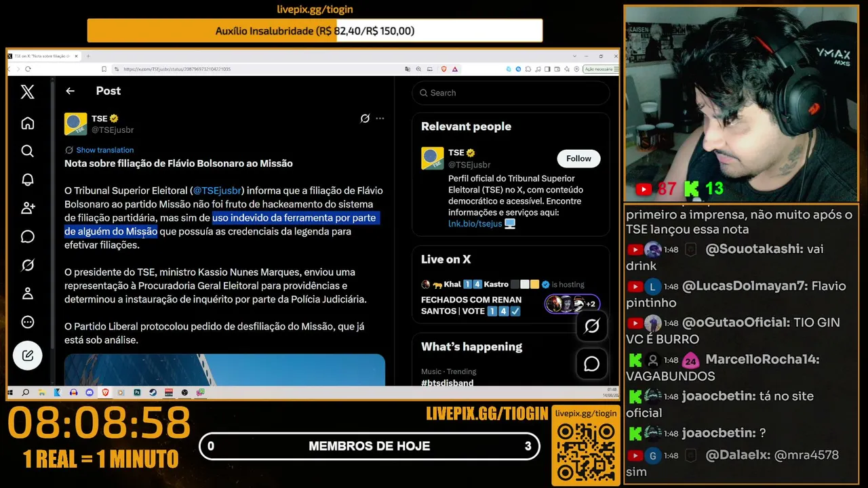Open Photoshop from the taskbar
The height and width of the screenshot is (488, 868).
[x=137, y=392]
